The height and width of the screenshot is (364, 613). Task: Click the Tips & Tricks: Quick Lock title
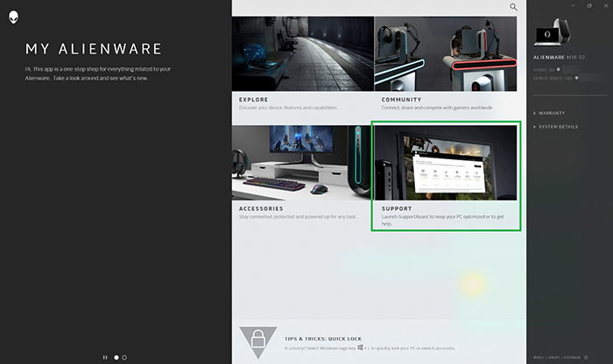tap(323, 339)
